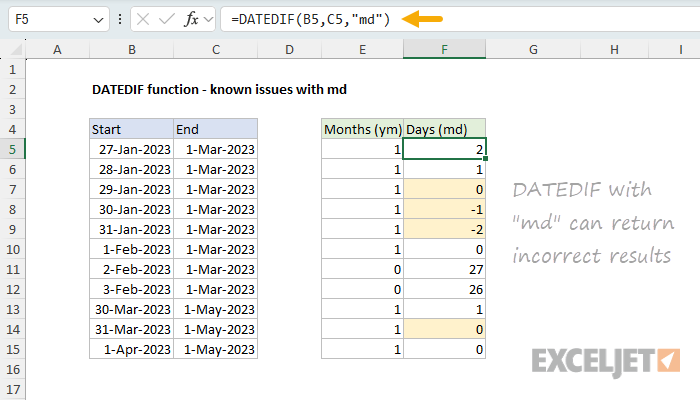Screen dimensions: 700x400
Task: Select cell with 31-Mar-2023
Action: pyautogui.click(x=132, y=329)
